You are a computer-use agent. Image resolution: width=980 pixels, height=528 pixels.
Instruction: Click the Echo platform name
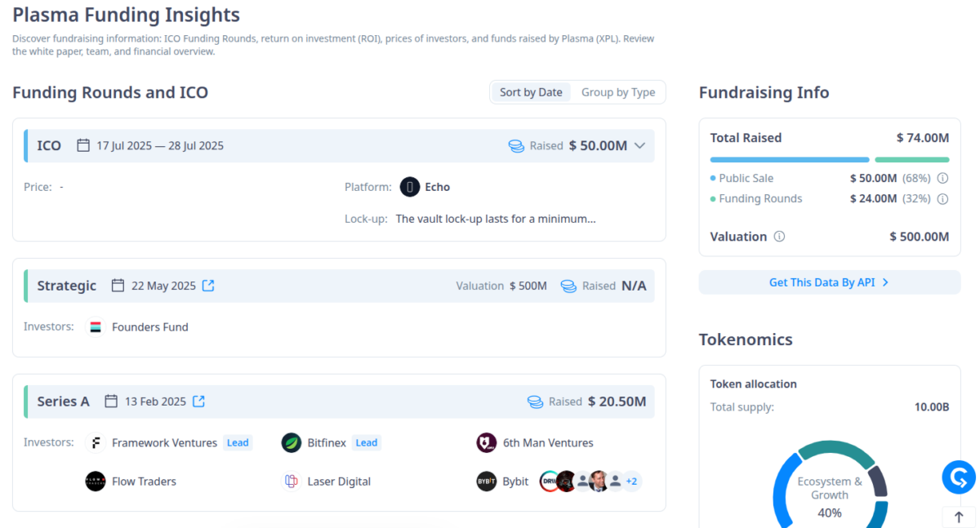[x=438, y=187]
